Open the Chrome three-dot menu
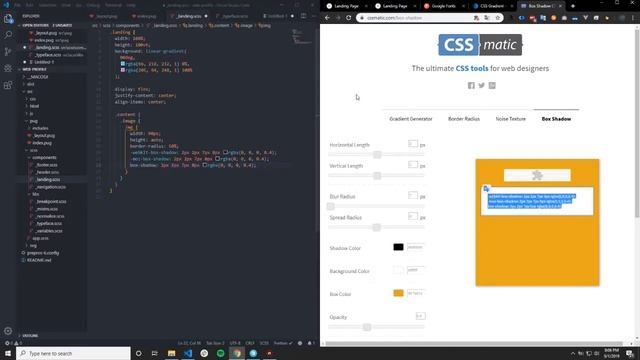Screen dimensions: 640x360 pyautogui.click(x=633, y=18)
